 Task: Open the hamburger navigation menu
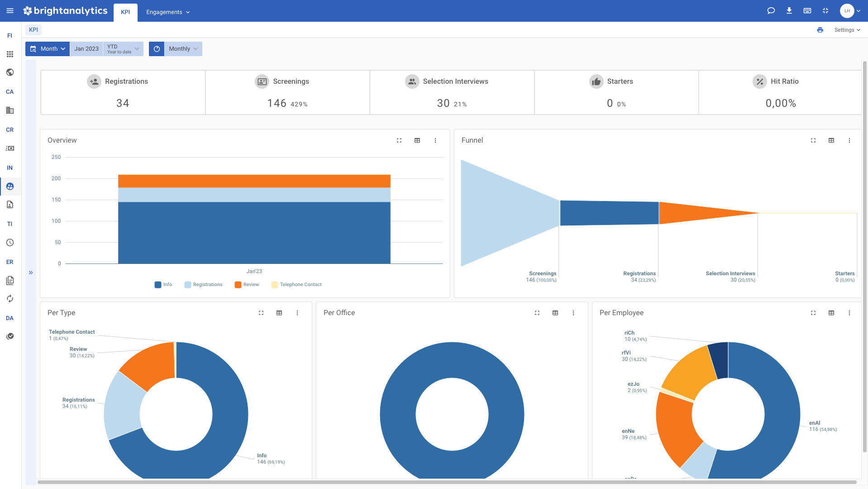point(10,11)
